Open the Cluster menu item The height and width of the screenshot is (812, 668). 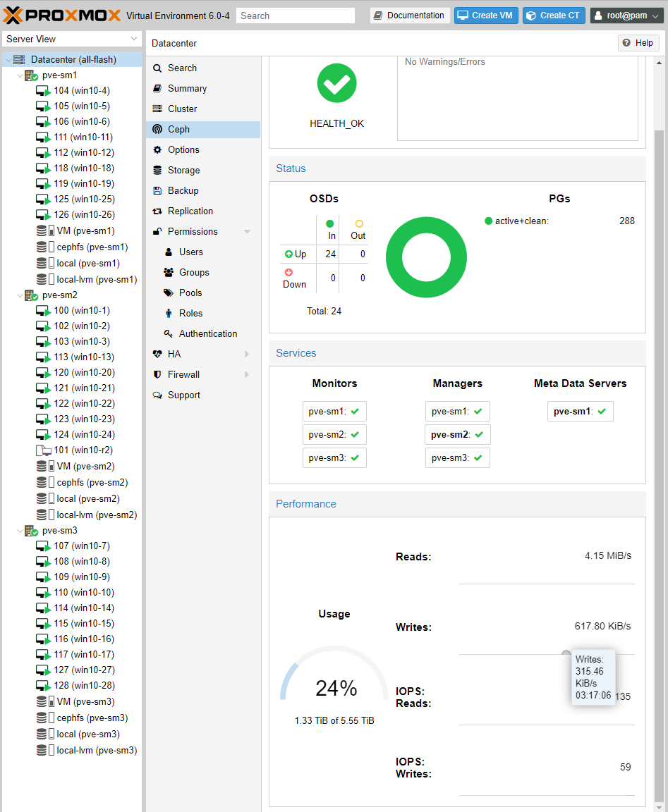pyautogui.click(x=203, y=109)
